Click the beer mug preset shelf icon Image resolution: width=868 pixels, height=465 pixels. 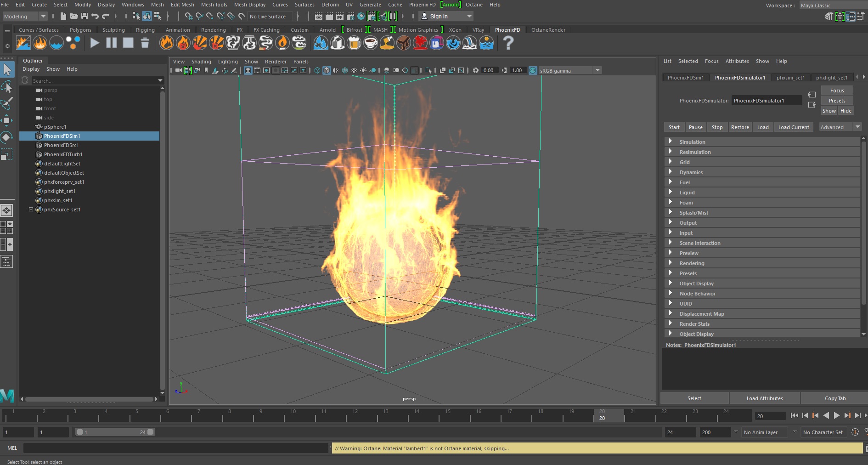tap(354, 43)
